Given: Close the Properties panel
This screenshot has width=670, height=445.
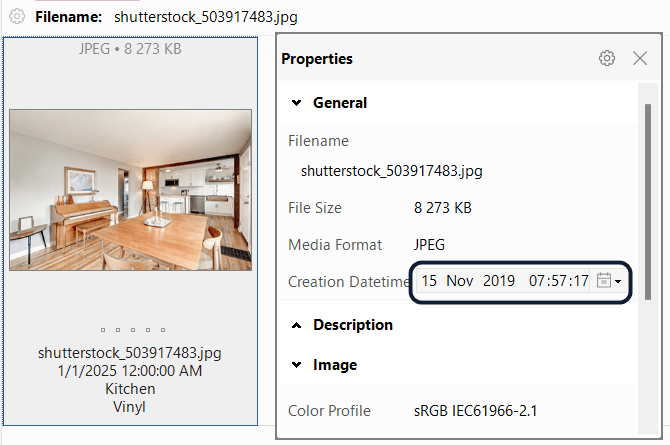Looking at the screenshot, I should (x=641, y=59).
